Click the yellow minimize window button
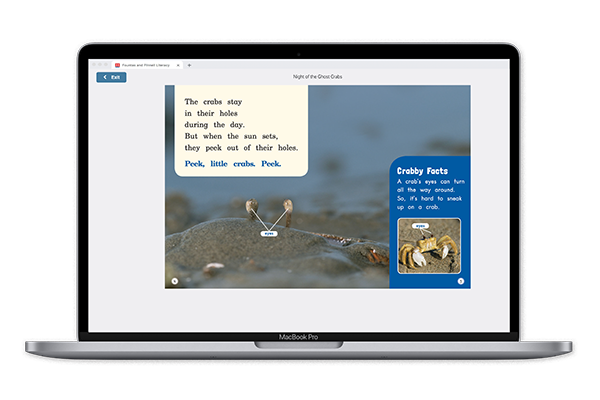The image size is (600, 400). (x=99, y=64)
